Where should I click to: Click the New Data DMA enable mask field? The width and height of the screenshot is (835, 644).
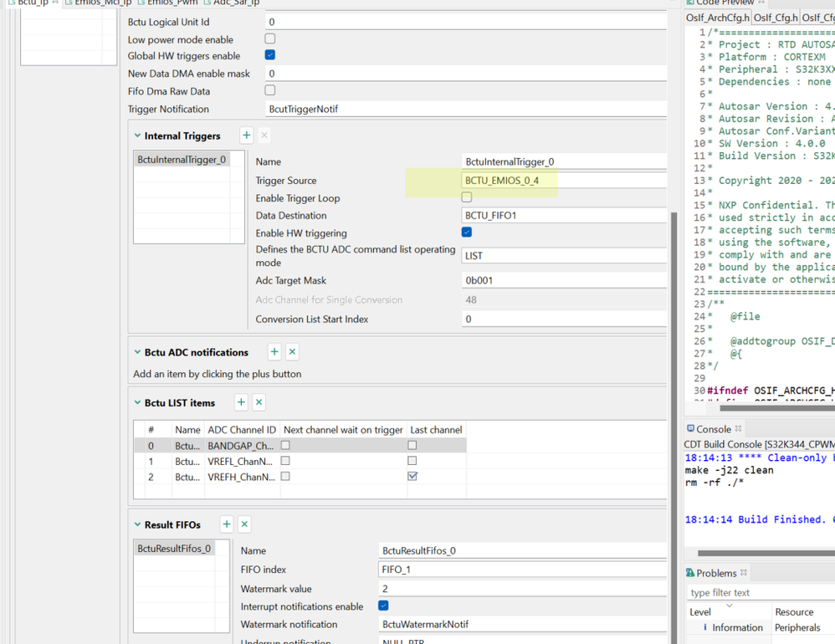(x=466, y=74)
